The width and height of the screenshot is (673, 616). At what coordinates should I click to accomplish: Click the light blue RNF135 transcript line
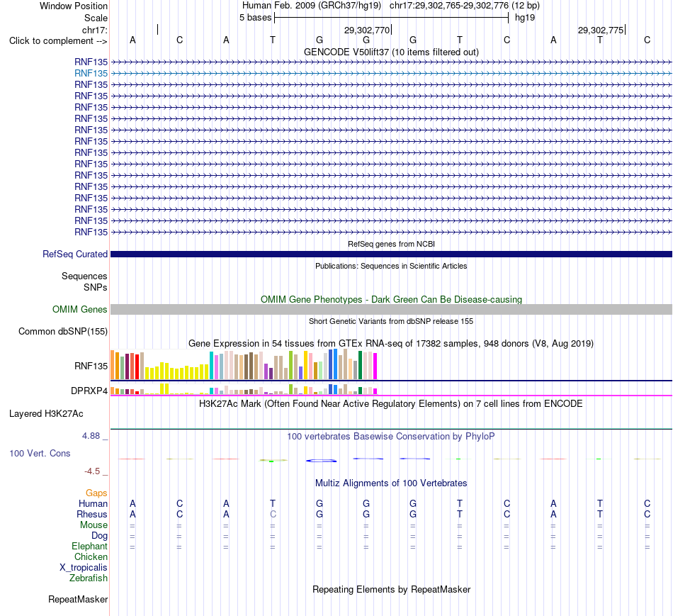391,74
